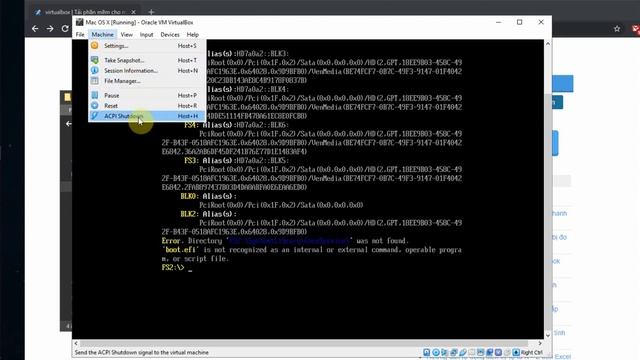Send ACPI Shutdown from the menu
This screenshot has width=640, height=360.
tap(147, 116)
